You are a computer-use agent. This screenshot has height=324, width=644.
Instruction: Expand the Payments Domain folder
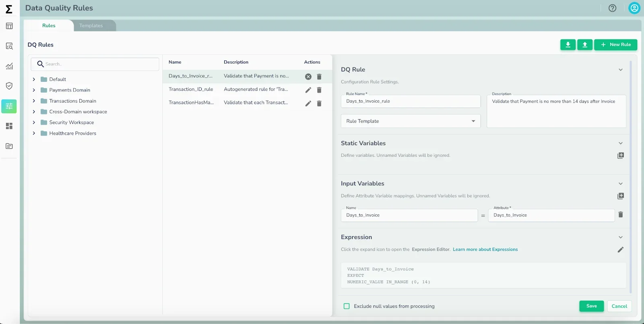click(34, 90)
